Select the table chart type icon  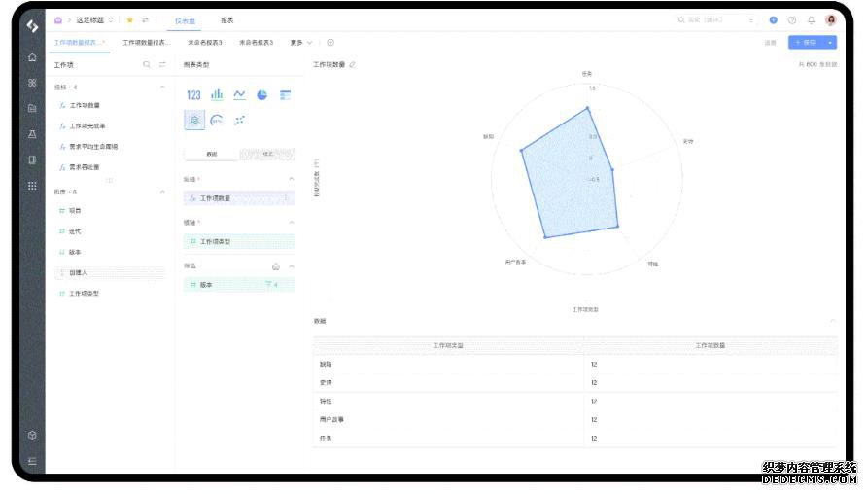285,95
